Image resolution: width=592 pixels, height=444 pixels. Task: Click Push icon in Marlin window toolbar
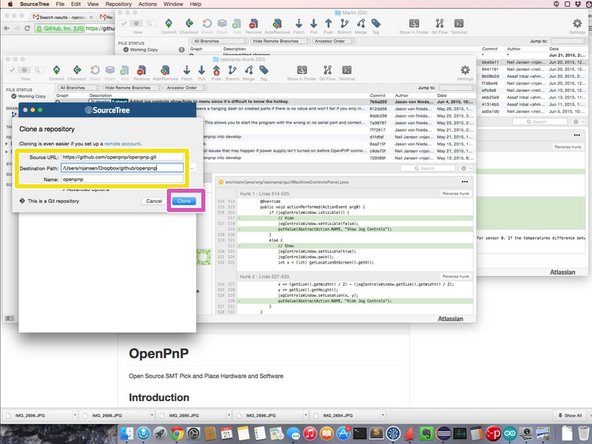pos(328,24)
